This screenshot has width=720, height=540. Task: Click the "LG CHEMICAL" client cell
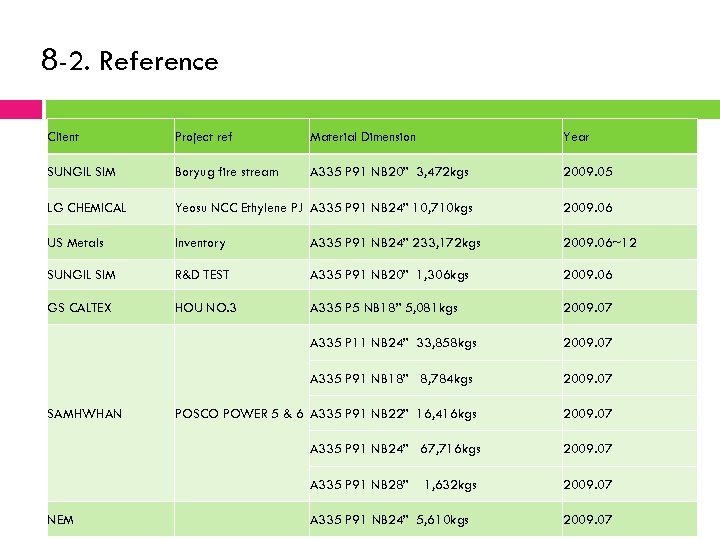coord(87,208)
